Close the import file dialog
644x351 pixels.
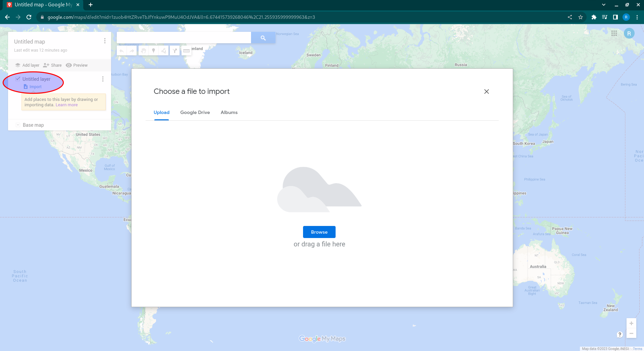(x=487, y=92)
